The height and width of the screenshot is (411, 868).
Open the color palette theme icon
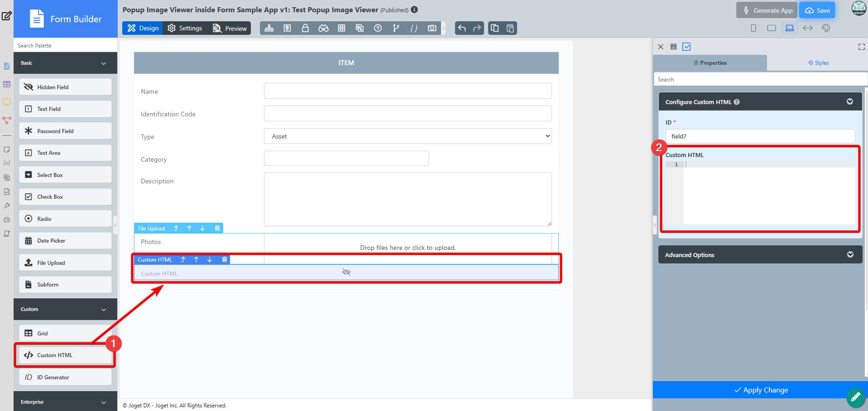826,28
